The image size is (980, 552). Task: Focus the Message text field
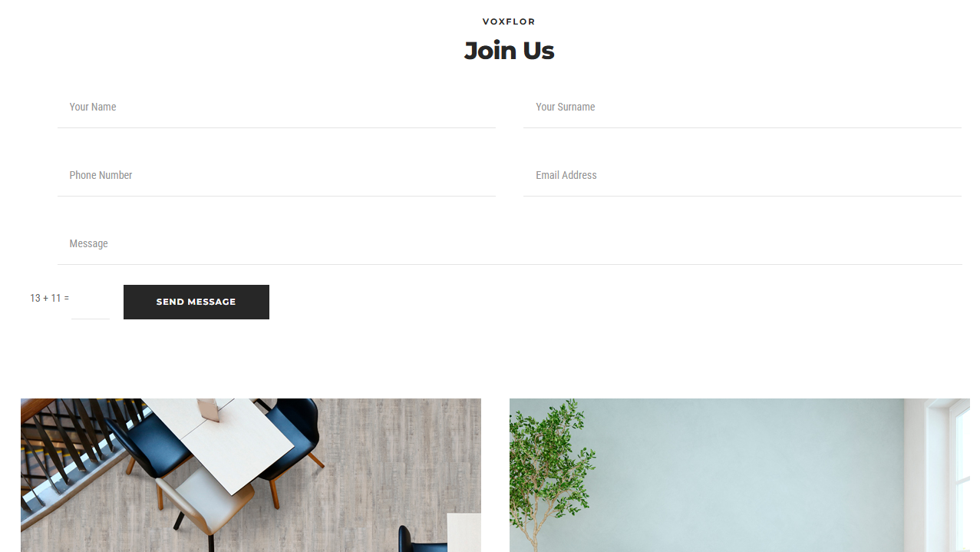510,244
